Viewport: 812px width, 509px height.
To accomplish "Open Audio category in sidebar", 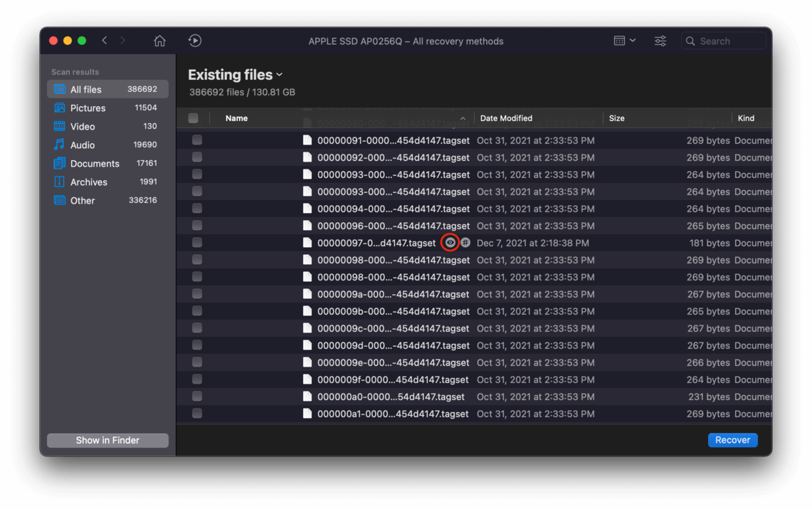I will click(x=107, y=145).
